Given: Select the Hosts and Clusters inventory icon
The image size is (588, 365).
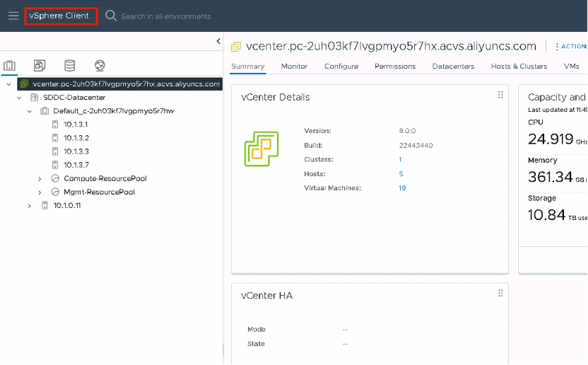Looking at the screenshot, I should pyautogui.click(x=10, y=66).
